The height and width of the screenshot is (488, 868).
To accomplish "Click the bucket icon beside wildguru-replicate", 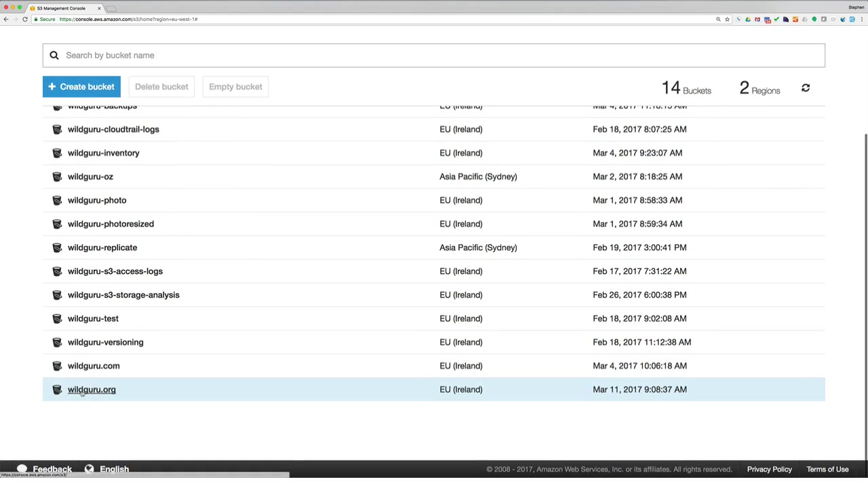I will (x=57, y=248).
